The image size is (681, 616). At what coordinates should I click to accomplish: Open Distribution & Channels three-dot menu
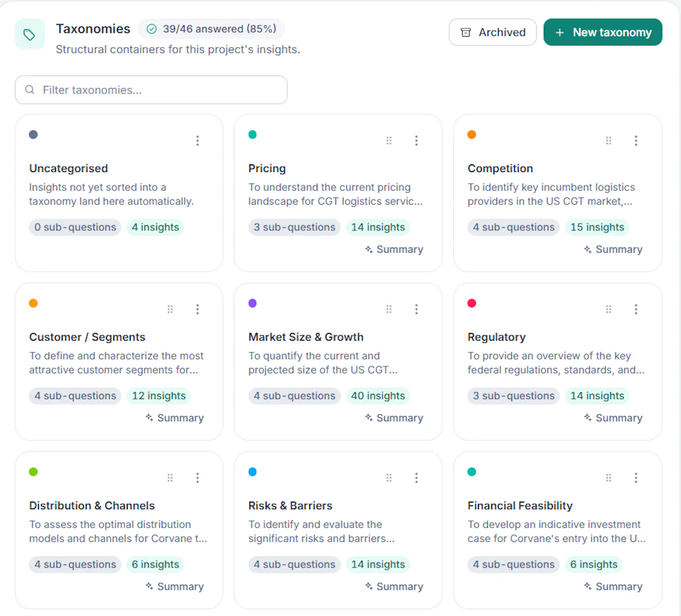click(x=197, y=478)
